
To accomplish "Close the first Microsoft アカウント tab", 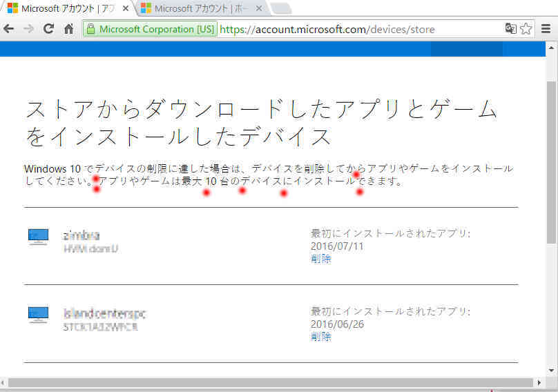I will tap(126, 8).
